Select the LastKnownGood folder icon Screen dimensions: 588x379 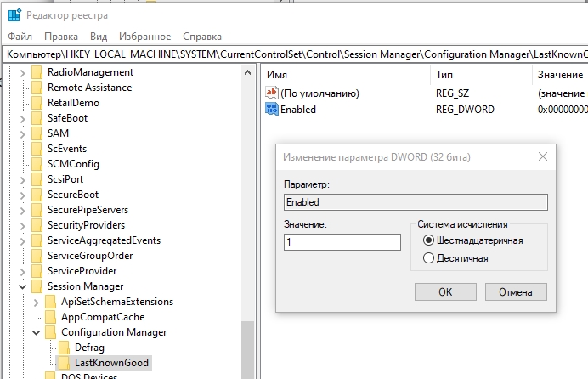[x=64, y=363]
